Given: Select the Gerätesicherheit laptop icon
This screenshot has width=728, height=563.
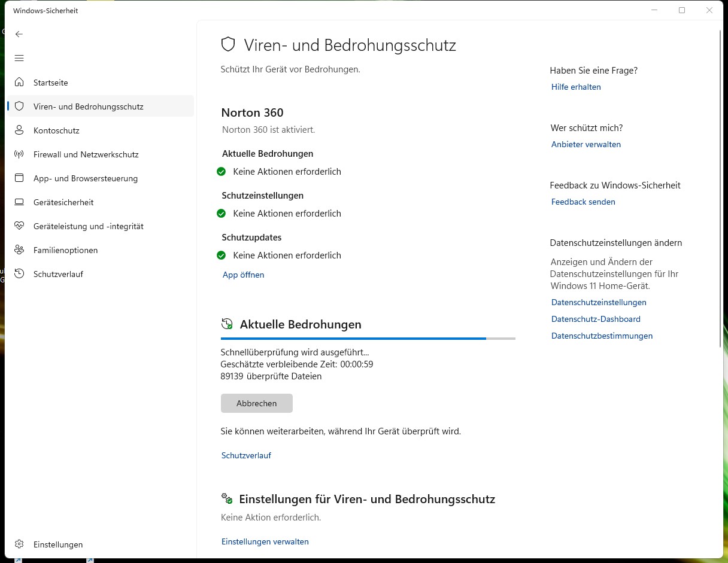Looking at the screenshot, I should [19, 202].
